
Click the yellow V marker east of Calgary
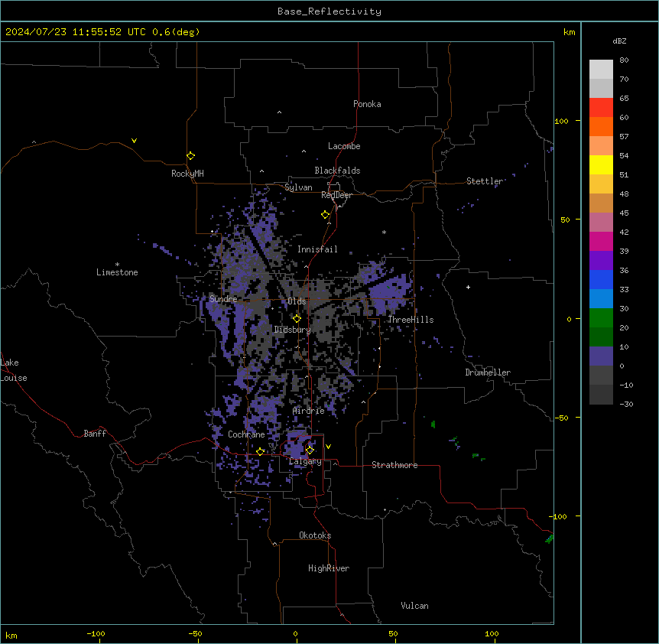(x=328, y=447)
